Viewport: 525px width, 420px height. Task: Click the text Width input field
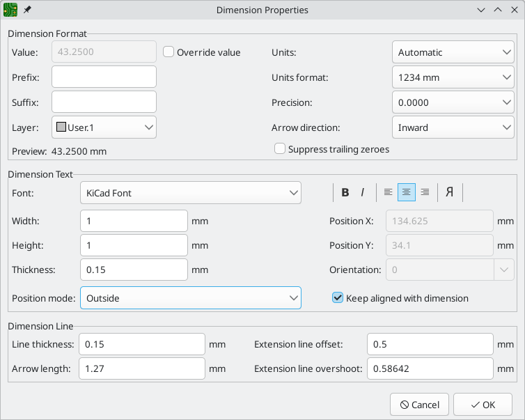click(134, 221)
